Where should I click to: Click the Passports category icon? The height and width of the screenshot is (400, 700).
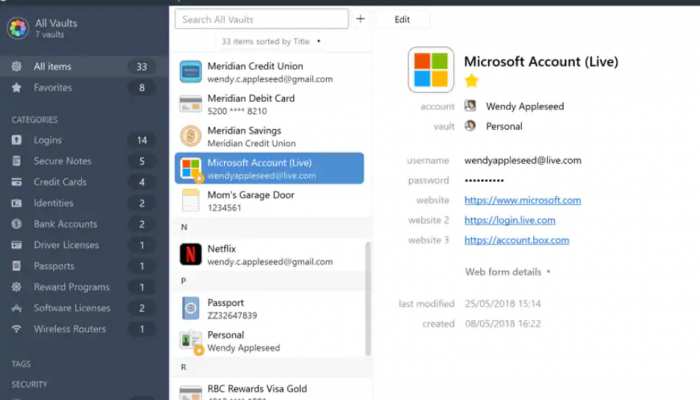click(17, 266)
